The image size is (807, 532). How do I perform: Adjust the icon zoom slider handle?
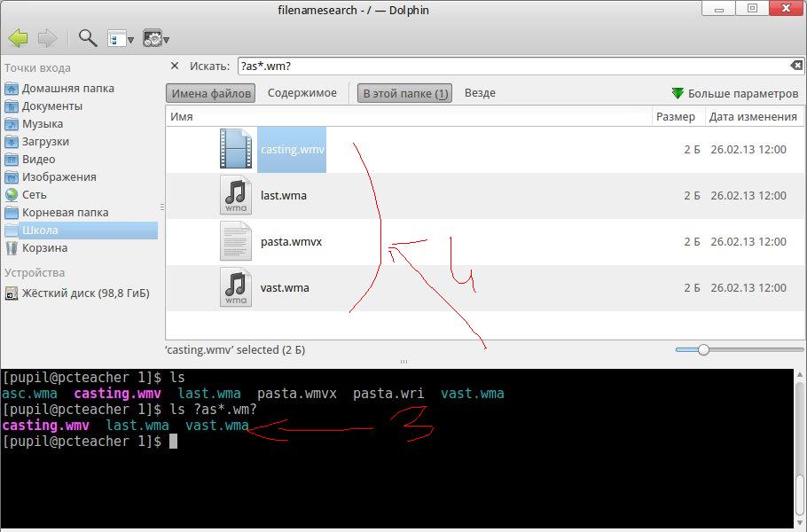[x=703, y=350]
